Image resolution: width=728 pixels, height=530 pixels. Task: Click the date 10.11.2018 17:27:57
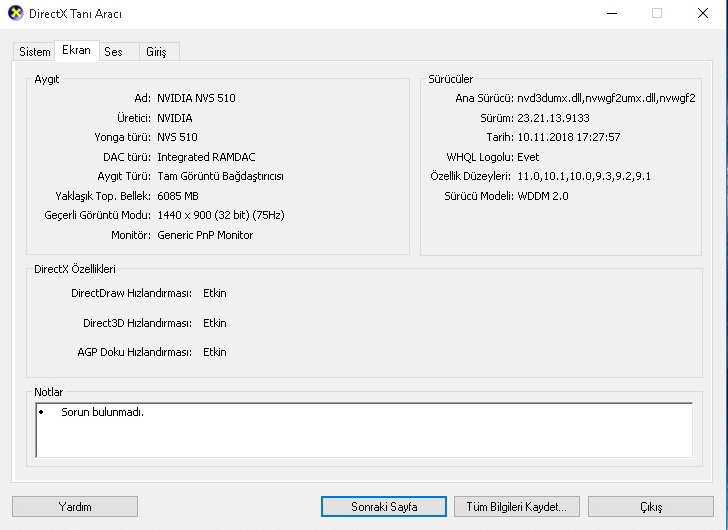pos(569,137)
